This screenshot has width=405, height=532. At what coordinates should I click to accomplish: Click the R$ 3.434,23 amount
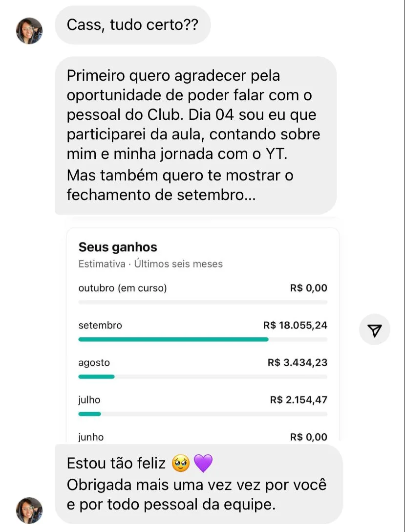(x=298, y=363)
